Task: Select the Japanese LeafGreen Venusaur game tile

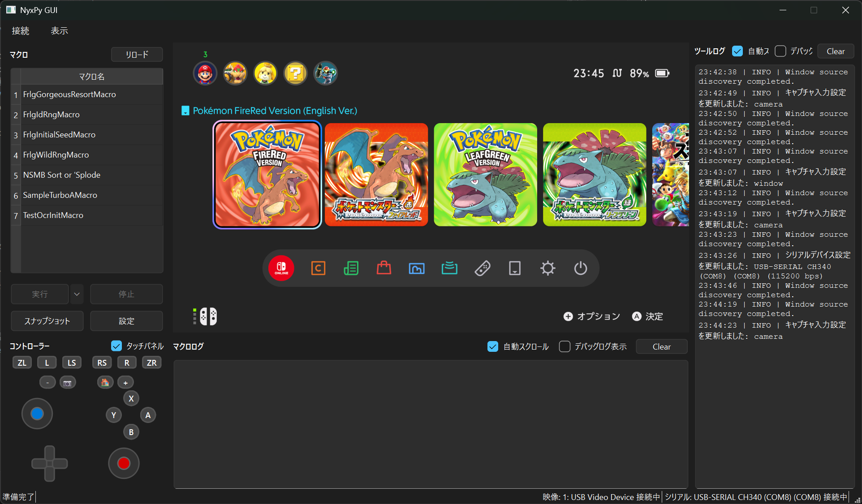Action: pos(595,175)
